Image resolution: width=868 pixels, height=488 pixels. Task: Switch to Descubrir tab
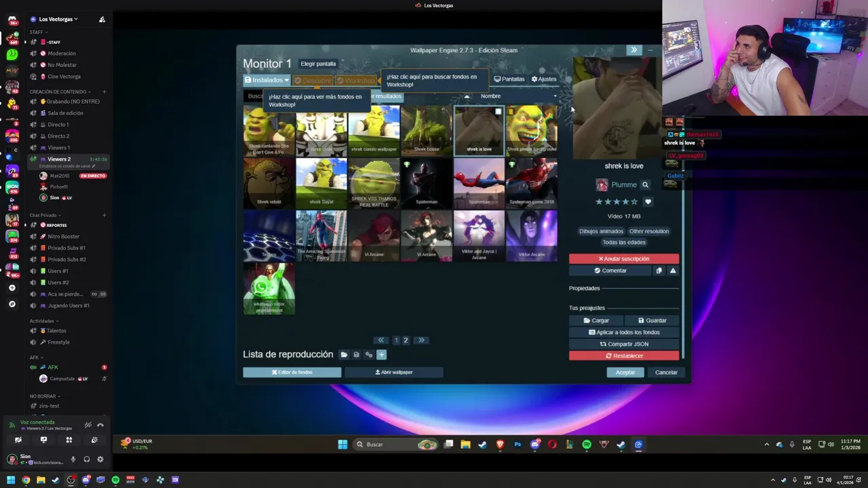(x=313, y=81)
